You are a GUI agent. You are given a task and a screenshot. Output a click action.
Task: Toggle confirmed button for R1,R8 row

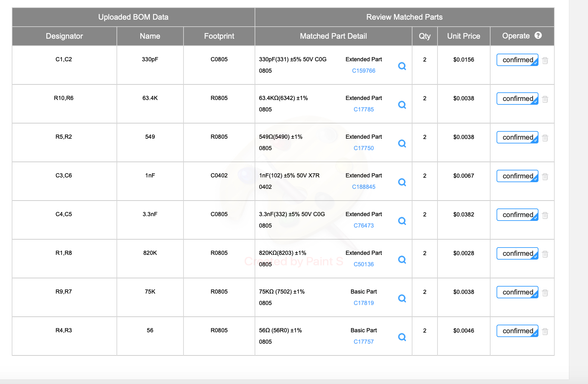[517, 254]
